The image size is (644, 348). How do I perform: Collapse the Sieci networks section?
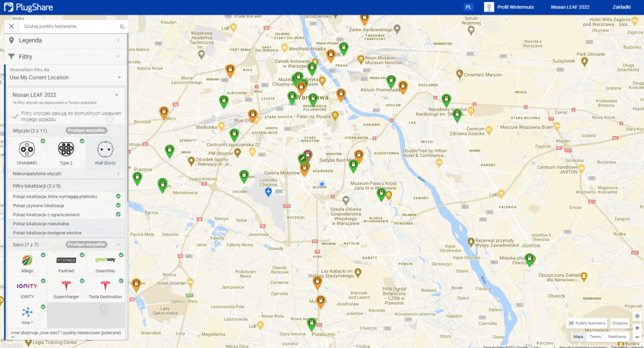point(118,245)
